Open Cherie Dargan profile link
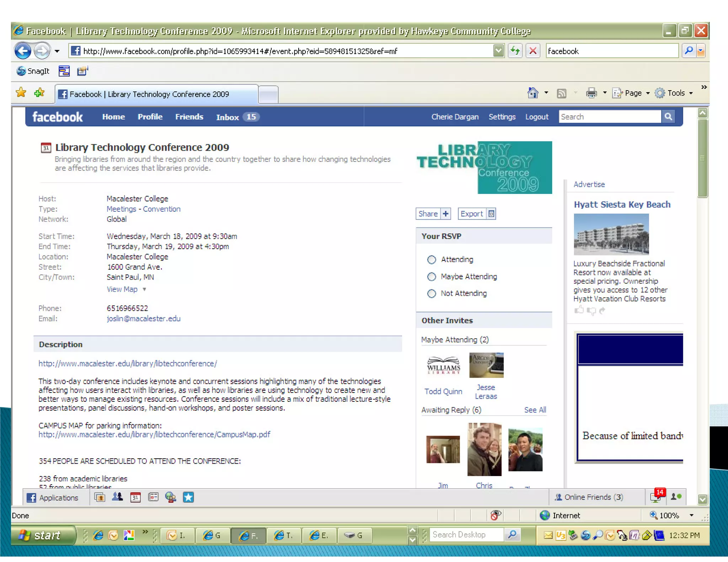The image size is (728, 562). coord(455,117)
